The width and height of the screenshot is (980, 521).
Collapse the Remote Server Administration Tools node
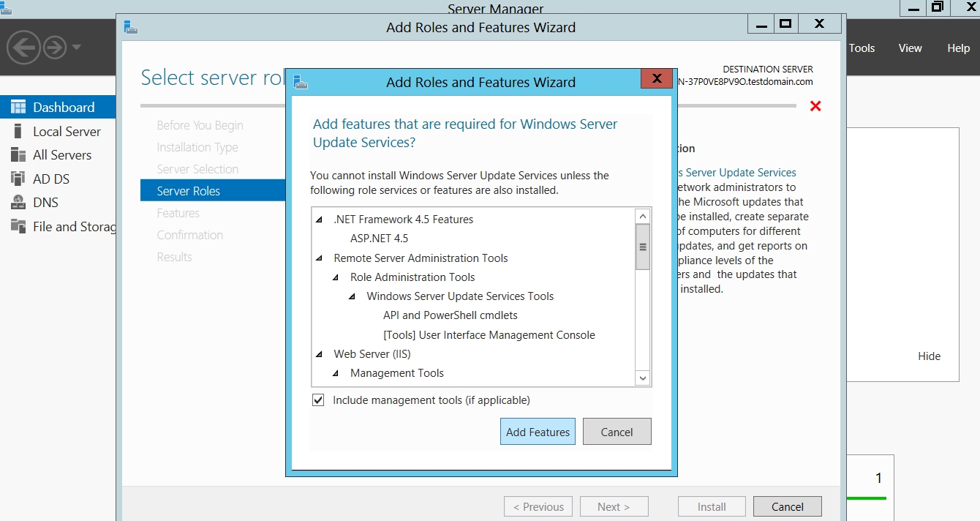pos(319,258)
